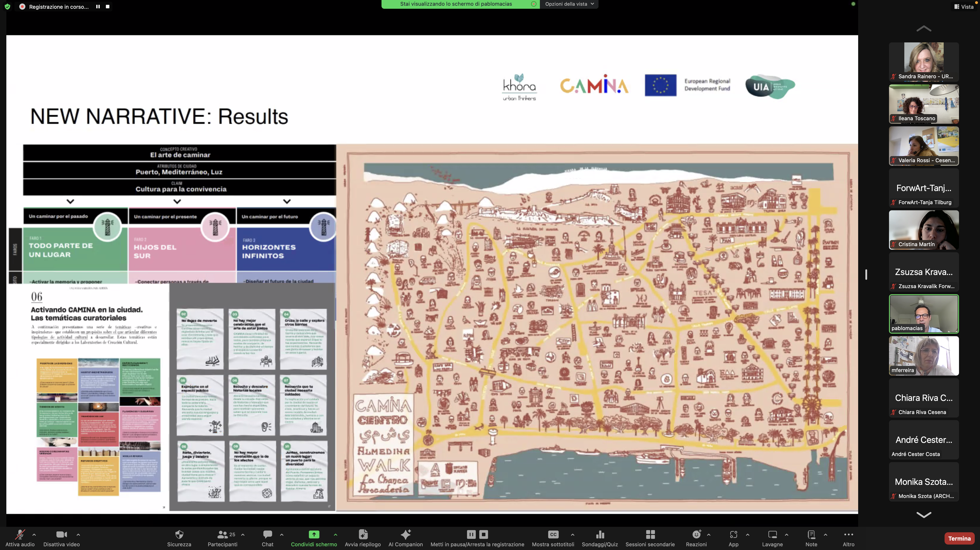980x550 pixels.
Task: Open the Reazioni emoji icon
Action: click(696, 535)
